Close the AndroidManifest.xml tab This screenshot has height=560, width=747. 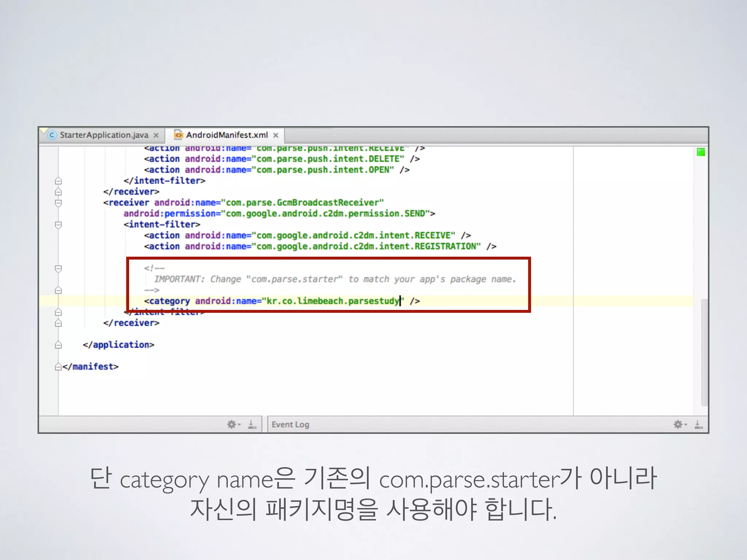click(x=276, y=135)
